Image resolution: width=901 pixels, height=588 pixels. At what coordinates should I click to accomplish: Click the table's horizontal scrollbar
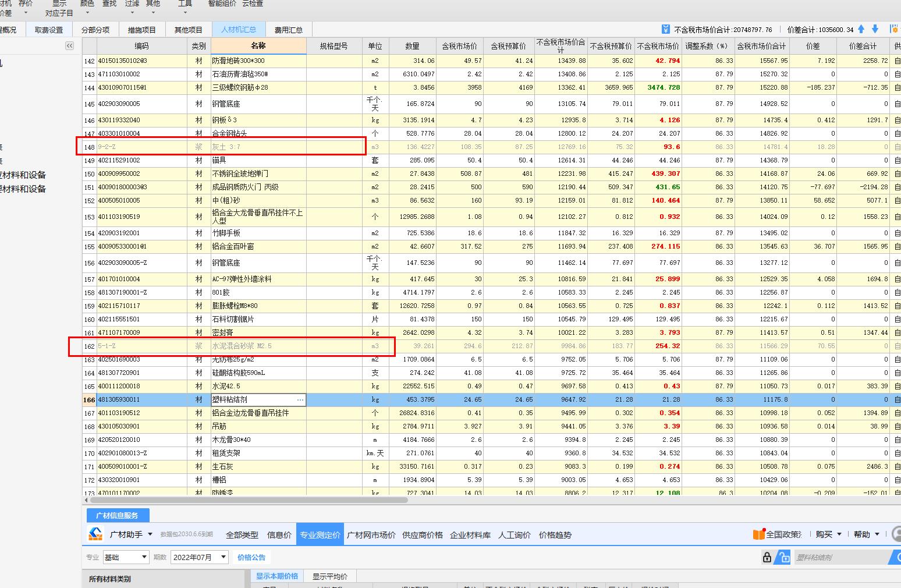[x=250, y=500]
